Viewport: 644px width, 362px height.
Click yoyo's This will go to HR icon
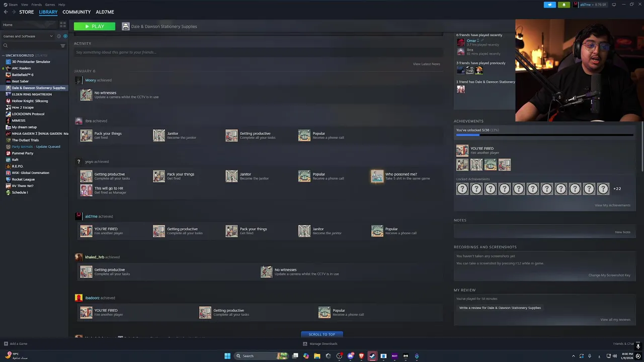pos(86,190)
